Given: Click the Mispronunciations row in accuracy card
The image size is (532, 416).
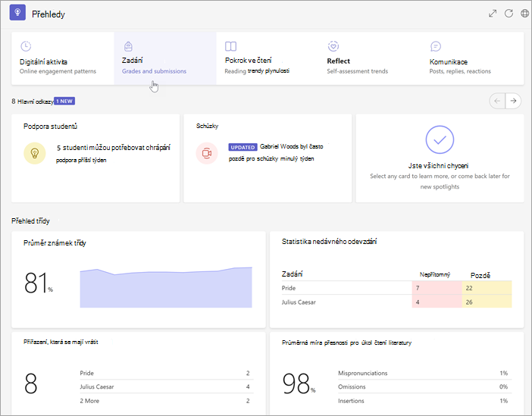Looking at the screenshot, I should (x=425, y=373).
